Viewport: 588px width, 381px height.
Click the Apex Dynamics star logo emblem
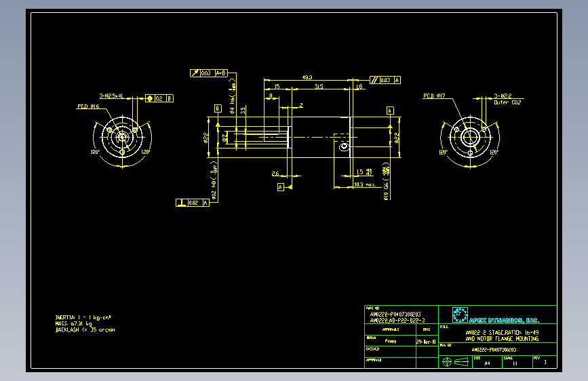460,315
